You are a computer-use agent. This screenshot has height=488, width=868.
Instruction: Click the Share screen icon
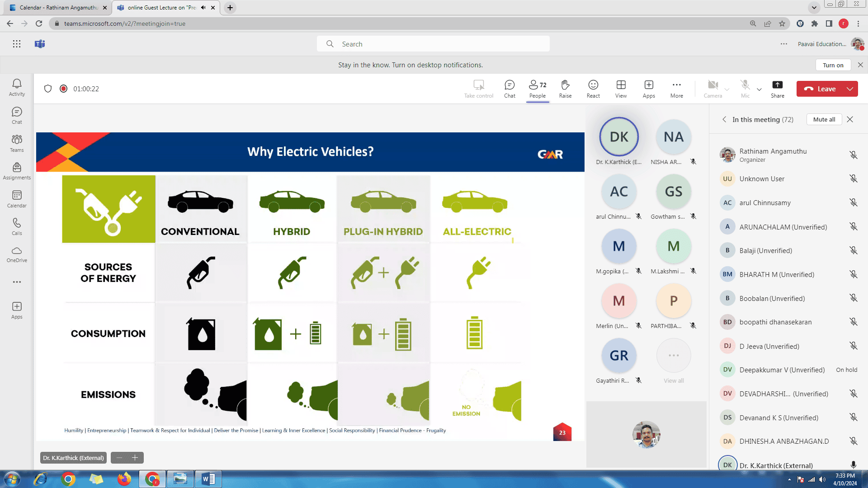coord(777,89)
